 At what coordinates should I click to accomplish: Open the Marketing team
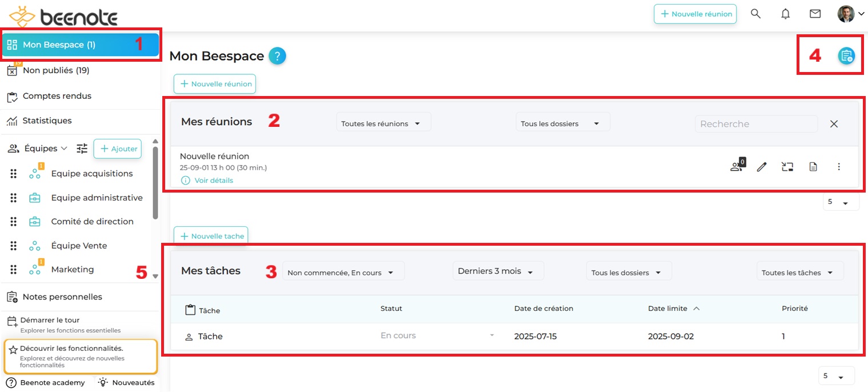(73, 270)
